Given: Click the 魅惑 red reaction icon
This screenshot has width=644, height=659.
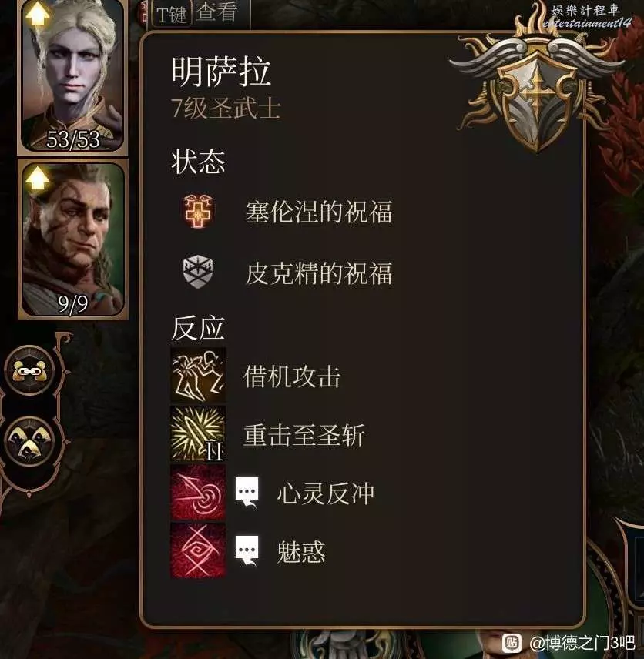Looking at the screenshot, I should click(198, 550).
